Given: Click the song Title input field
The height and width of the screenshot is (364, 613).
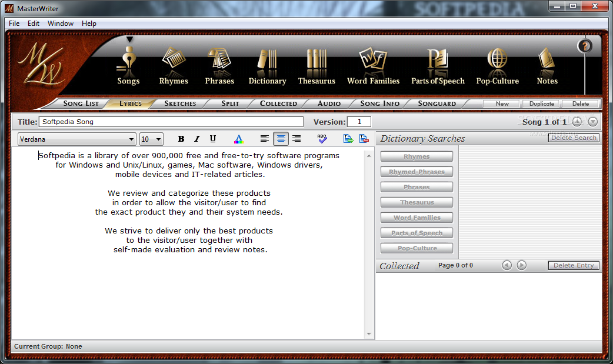Looking at the screenshot, I should pyautogui.click(x=171, y=122).
